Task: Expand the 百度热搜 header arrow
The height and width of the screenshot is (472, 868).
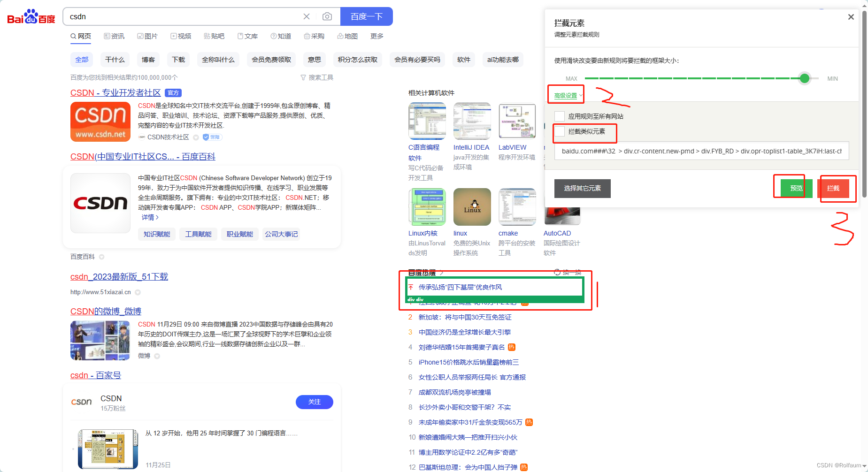Action: click(442, 273)
